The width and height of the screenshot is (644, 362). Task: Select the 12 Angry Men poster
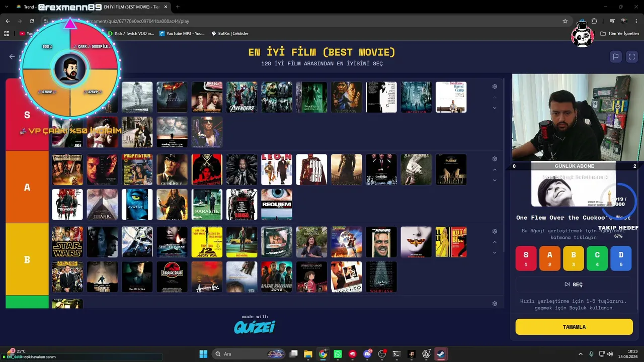(x=207, y=242)
